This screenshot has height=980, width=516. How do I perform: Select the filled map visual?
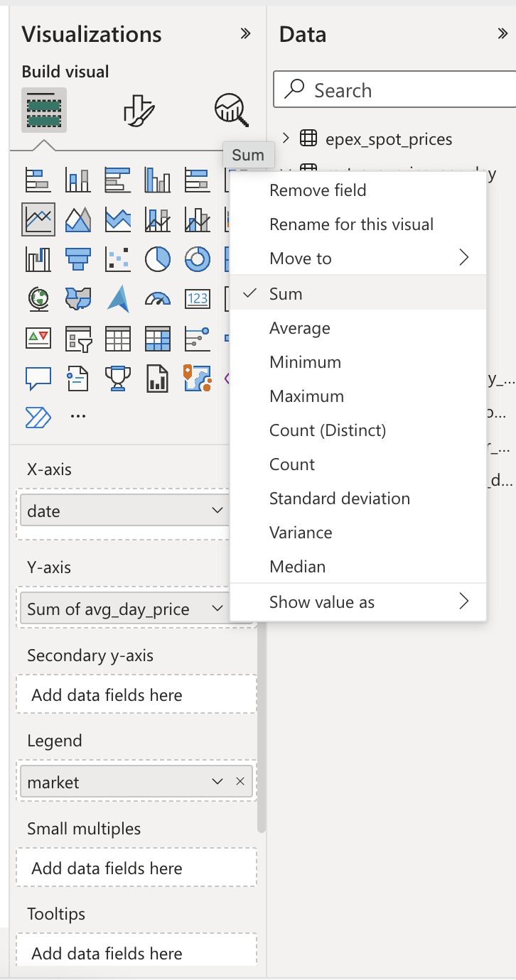coord(78,299)
